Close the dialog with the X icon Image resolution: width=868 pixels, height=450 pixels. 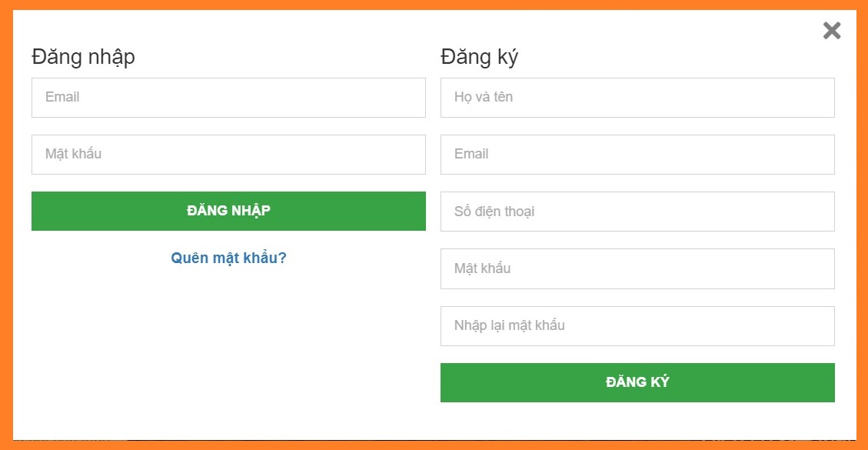832,31
